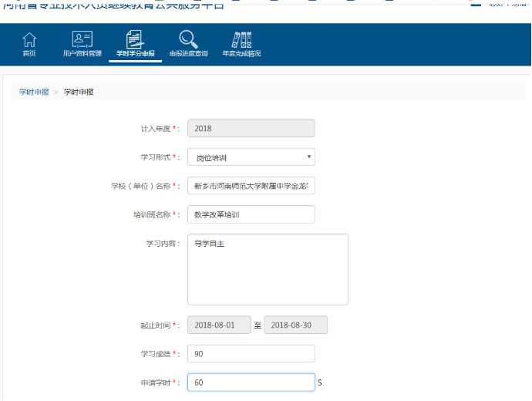Focus the 申请学时 field containing 60
Screen dimensions: 532x401
coord(251,382)
